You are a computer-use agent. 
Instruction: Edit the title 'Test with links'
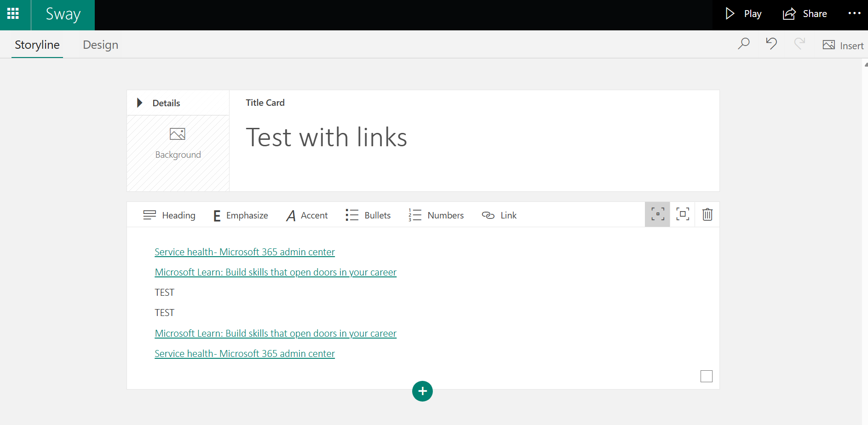click(326, 137)
